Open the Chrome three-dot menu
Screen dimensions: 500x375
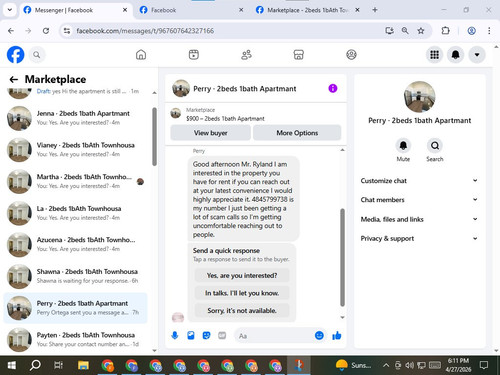pos(489,31)
